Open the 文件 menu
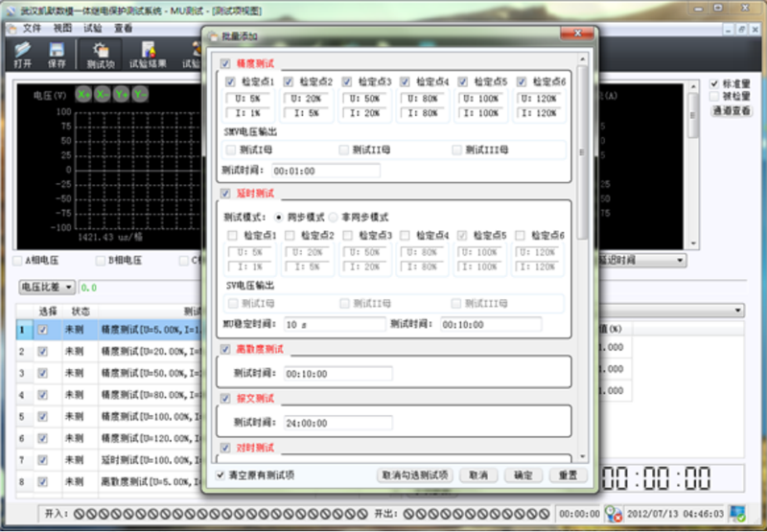 click(x=32, y=29)
